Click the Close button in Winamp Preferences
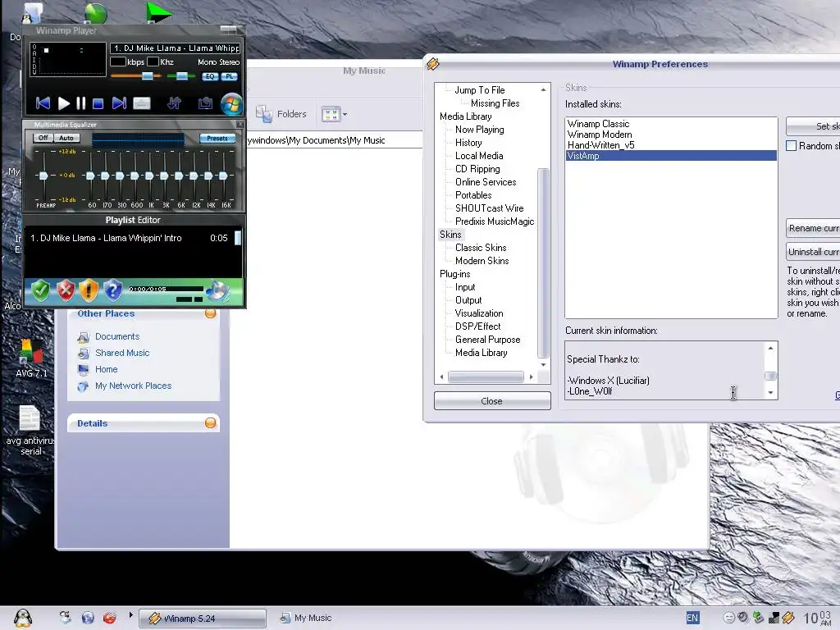 pos(492,401)
